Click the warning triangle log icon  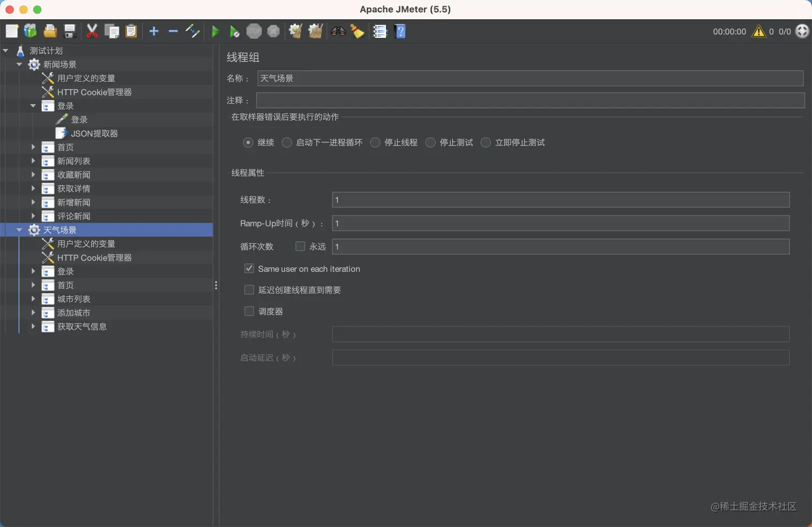[x=758, y=31]
